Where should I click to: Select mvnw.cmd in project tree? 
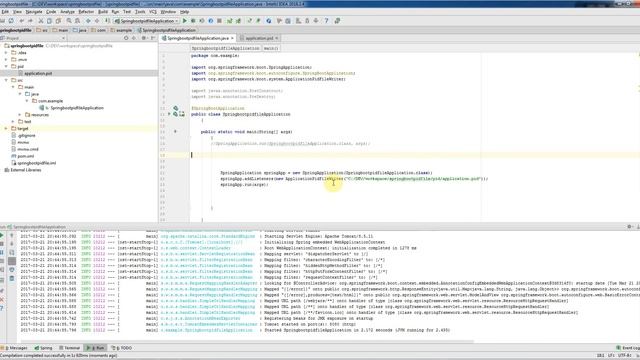tap(27, 149)
